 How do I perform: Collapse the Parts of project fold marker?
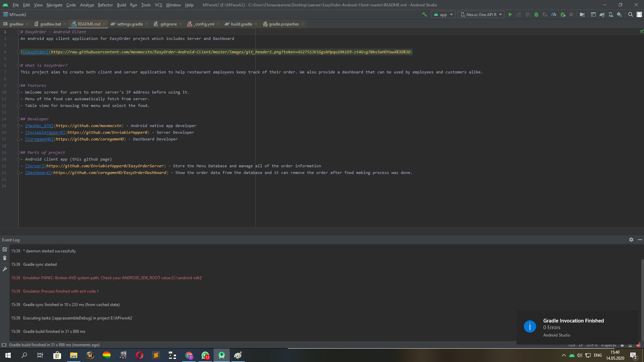coord(19,153)
